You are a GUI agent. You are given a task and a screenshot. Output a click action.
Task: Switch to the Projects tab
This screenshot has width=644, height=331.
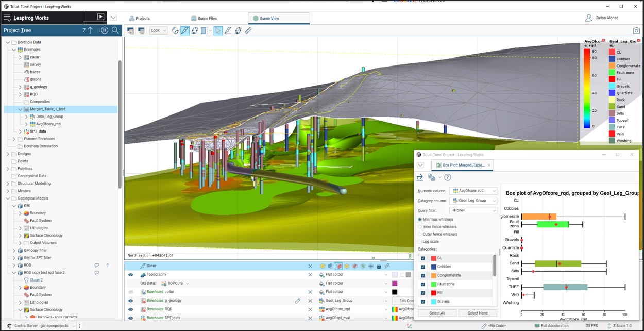pos(140,18)
